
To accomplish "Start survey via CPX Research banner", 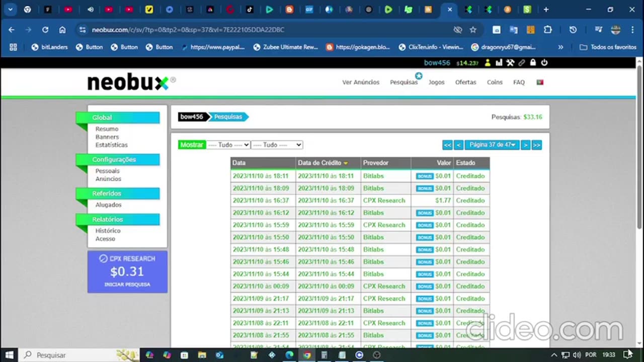I will (127, 271).
